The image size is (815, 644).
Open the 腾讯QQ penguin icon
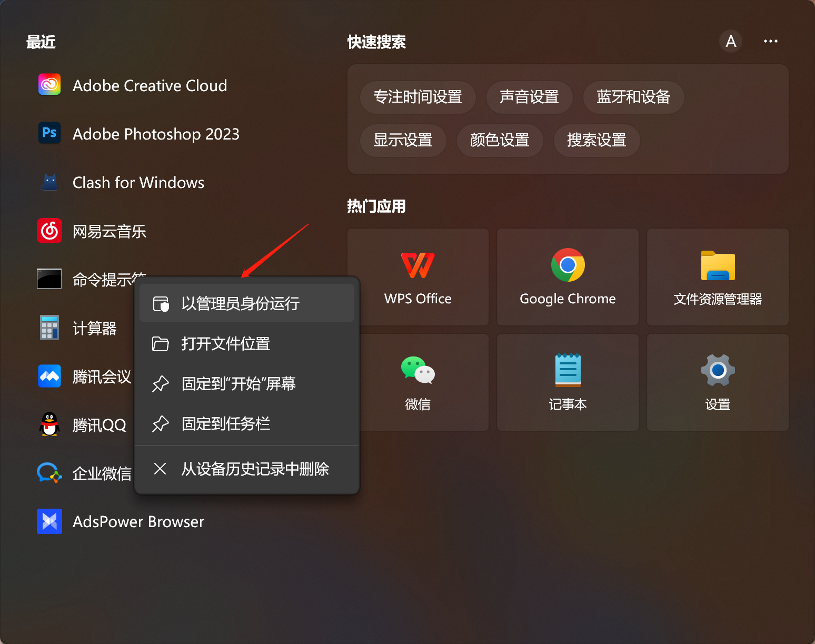point(49,424)
